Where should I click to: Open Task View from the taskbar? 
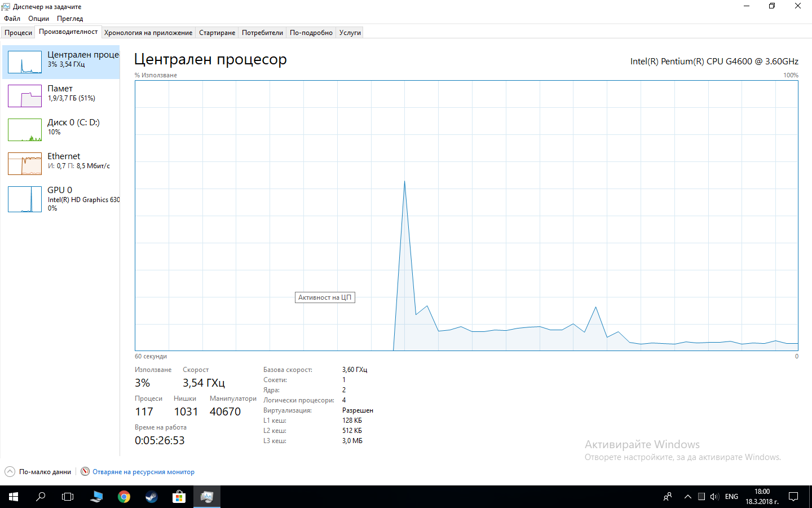click(x=68, y=497)
